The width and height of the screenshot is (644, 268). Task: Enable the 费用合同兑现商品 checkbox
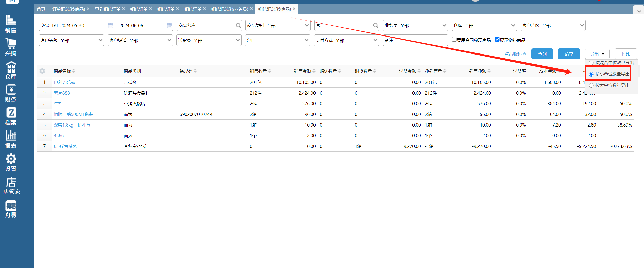point(454,40)
